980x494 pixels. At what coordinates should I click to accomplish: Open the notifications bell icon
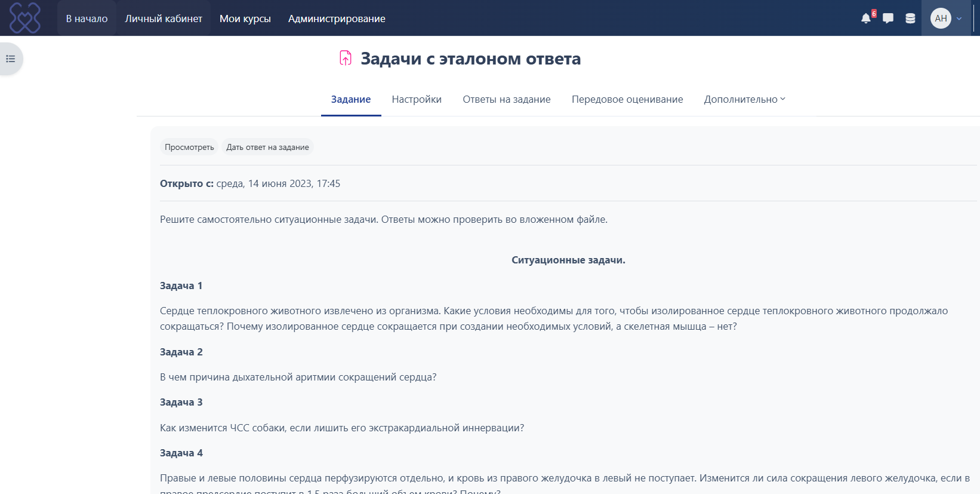[x=866, y=19]
